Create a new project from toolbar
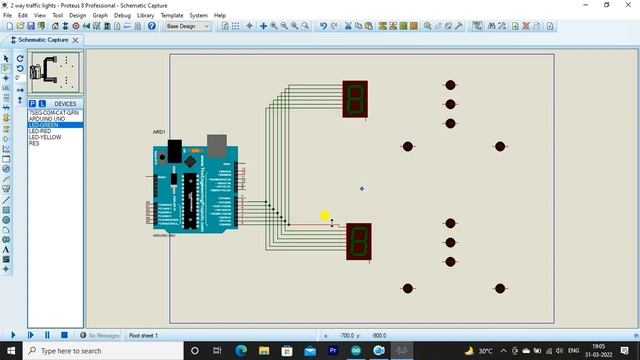The width and height of the screenshot is (640, 360). 9,26
